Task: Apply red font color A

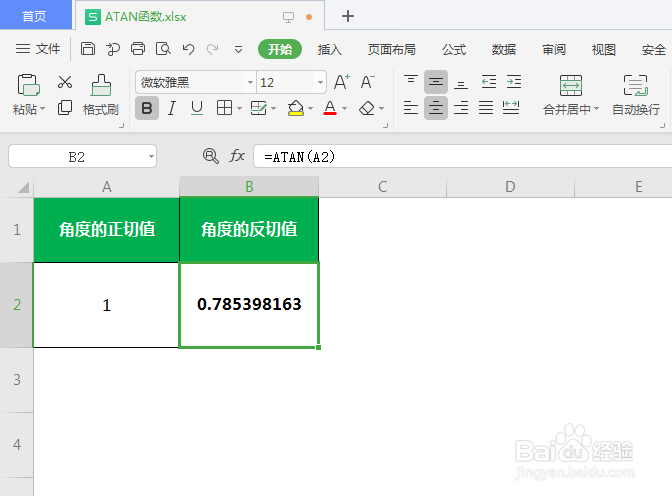Action: click(330, 108)
